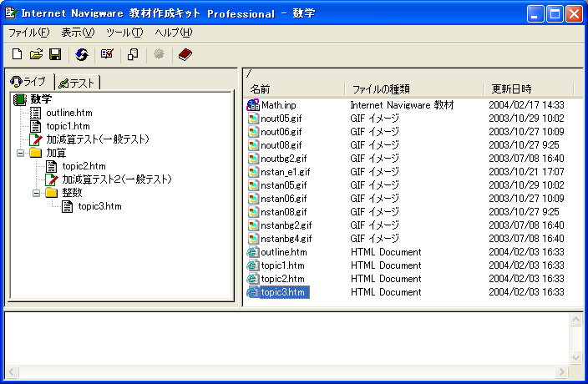Select topic2.htm in the file list
The width and height of the screenshot is (588, 384).
(283, 279)
